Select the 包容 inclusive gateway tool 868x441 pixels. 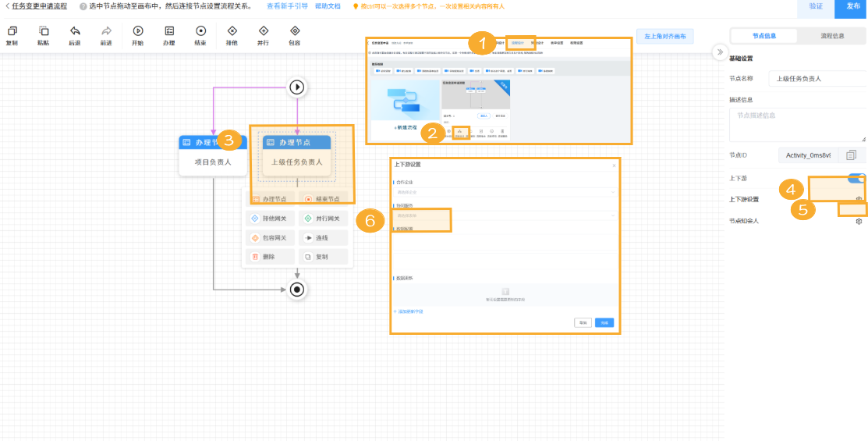tap(295, 31)
